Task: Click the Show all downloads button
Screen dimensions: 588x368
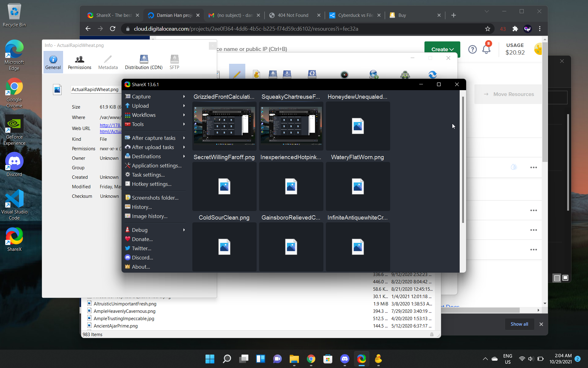Action: [519, 324]
